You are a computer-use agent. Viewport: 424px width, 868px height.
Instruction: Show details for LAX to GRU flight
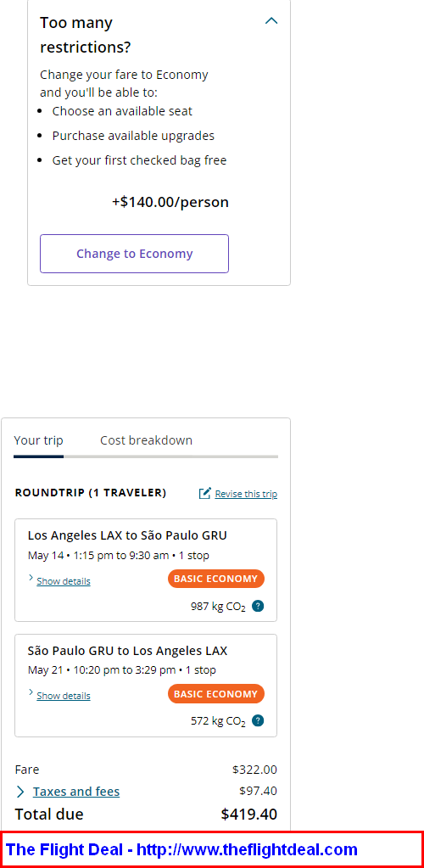tap(64, 581)
